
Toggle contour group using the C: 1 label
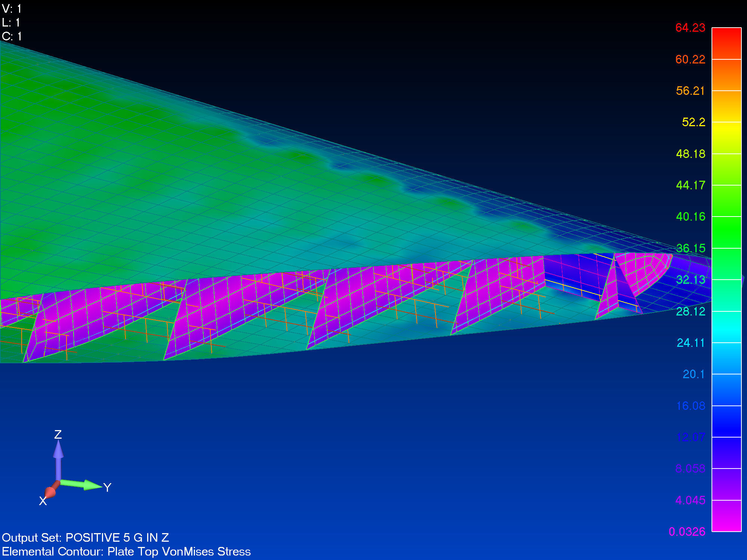tap(11, 36)
